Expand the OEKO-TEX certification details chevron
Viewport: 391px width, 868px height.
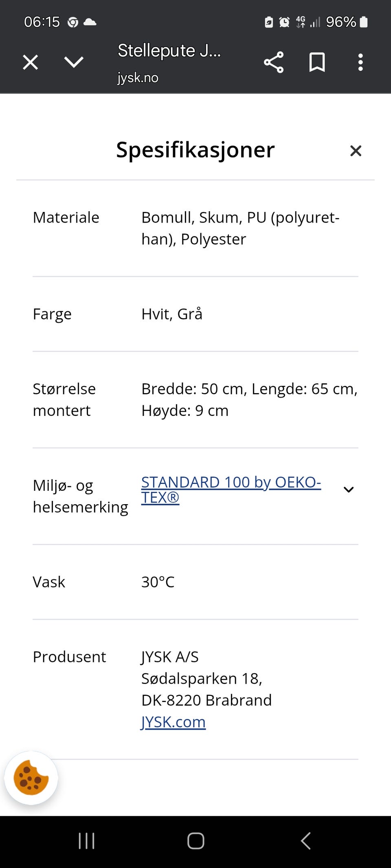pos(349,489)
